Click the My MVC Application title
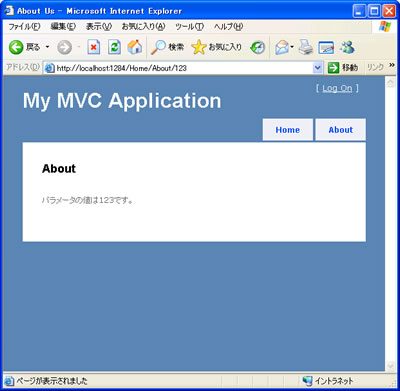The width and height of the screenshot is (400, 391). (x=122, y=101)
